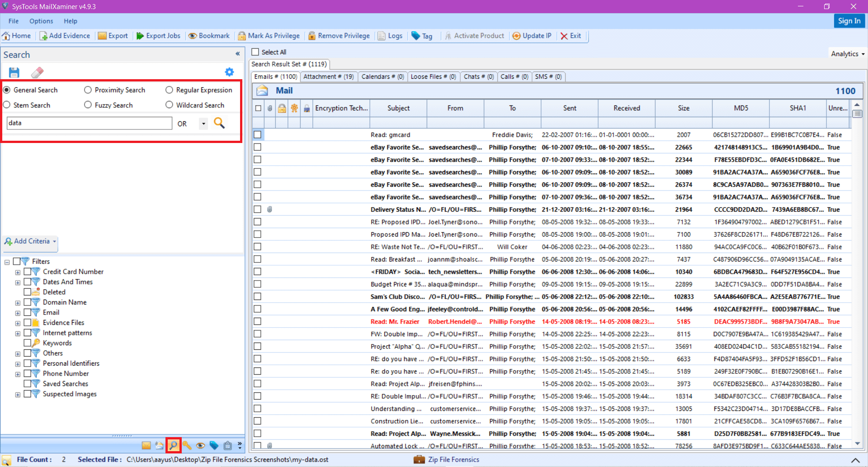Click the Tag toolbar icon
868x467 pixels.
pos(421,36)
